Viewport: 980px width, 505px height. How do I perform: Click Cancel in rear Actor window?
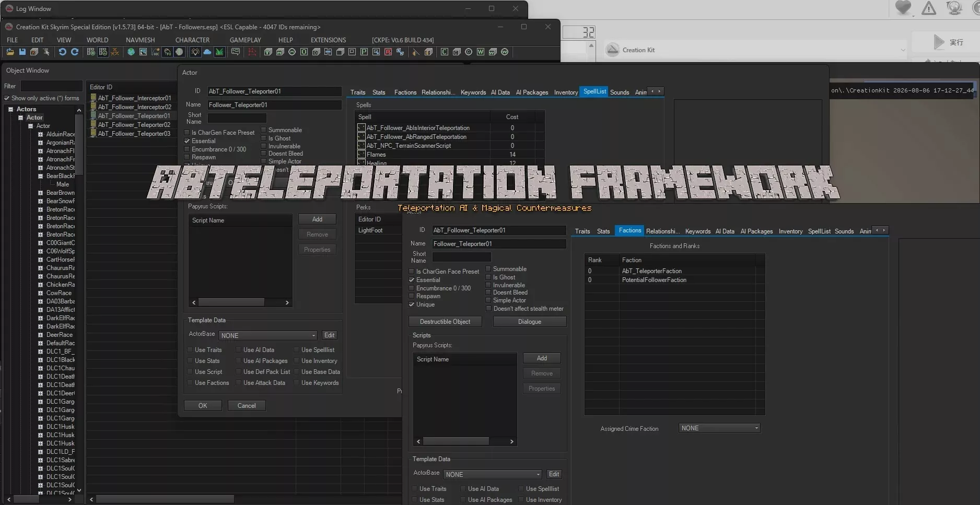(247, 406)
